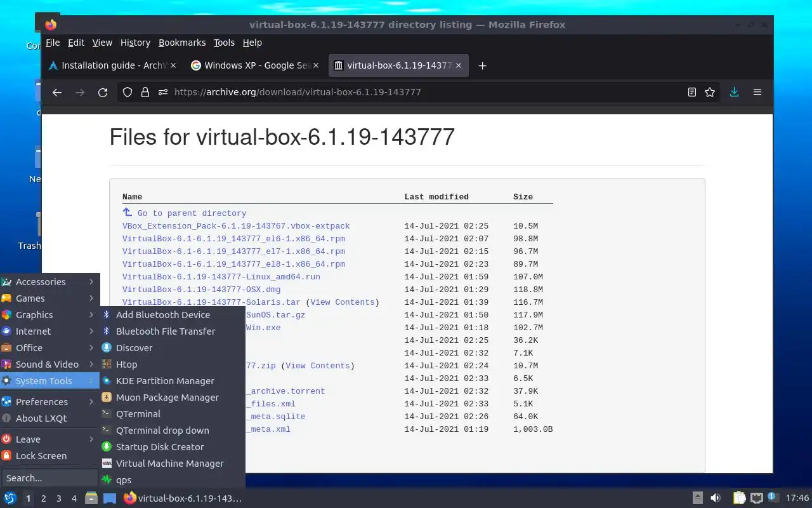Open the update notifier tray icon
This screenshot has height=508, width=812.
tap(773, 497)
